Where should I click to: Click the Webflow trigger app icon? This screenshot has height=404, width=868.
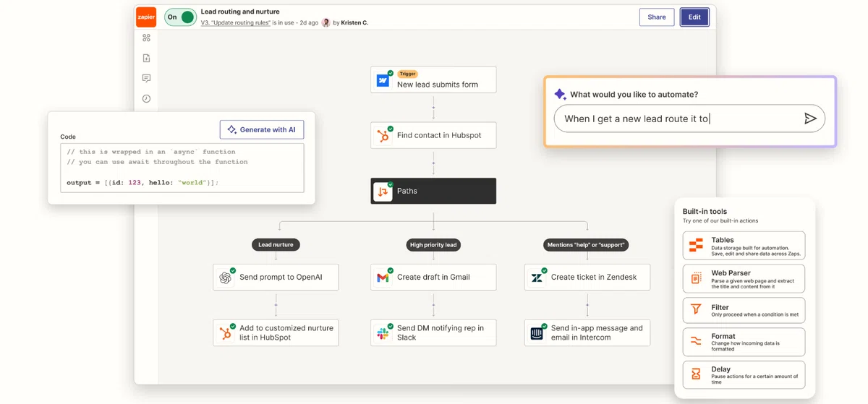coord(383,80)
